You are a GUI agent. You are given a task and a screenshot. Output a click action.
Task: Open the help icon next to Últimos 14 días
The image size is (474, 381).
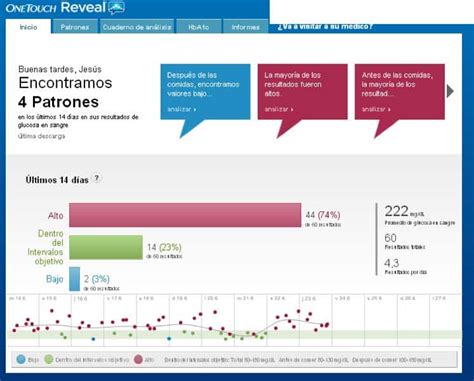pos(97,178)
